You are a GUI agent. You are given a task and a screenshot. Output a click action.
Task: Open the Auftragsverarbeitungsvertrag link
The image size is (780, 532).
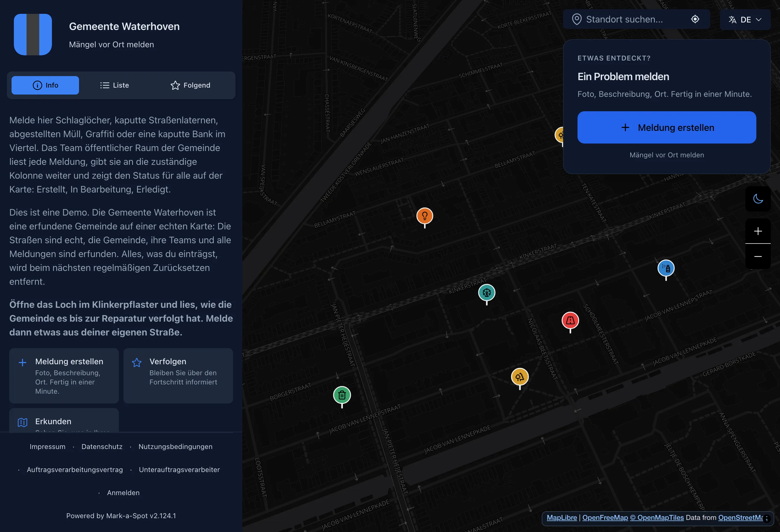point(75,470)
